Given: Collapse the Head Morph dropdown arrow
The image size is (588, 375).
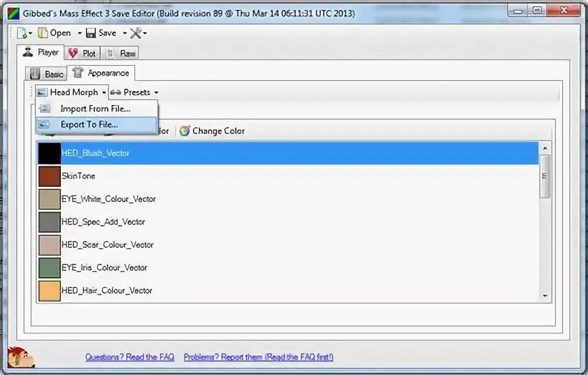Looking at the screenshot, I should 104,93.
